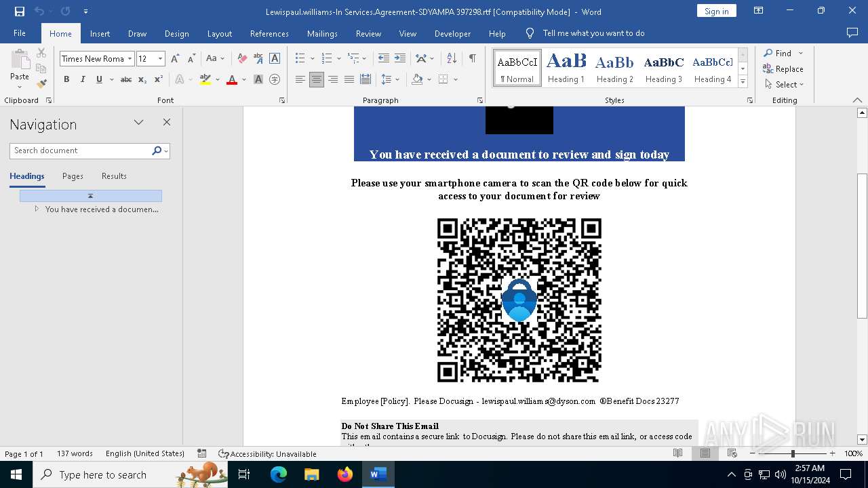The height and width of the screenshot is (488, 868).
Task: Open the font size dropdown
Action: 160,59
